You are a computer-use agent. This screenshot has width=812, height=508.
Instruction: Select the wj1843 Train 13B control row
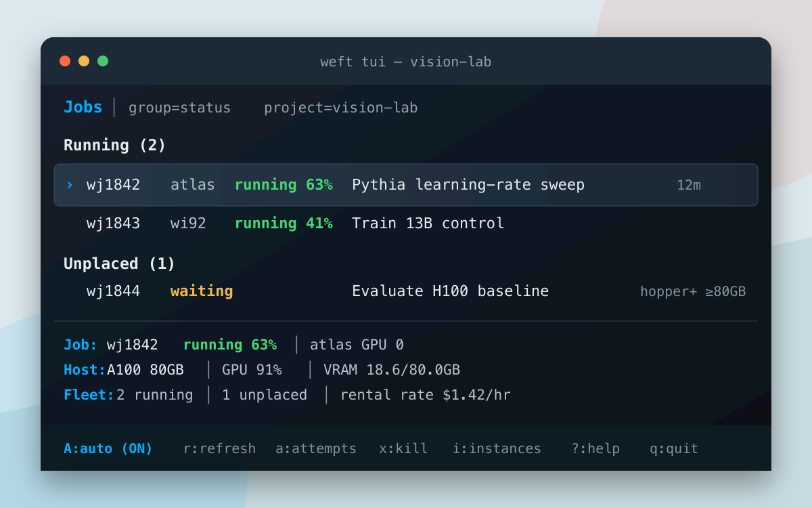pyautogui.click(x=406, y=224)
